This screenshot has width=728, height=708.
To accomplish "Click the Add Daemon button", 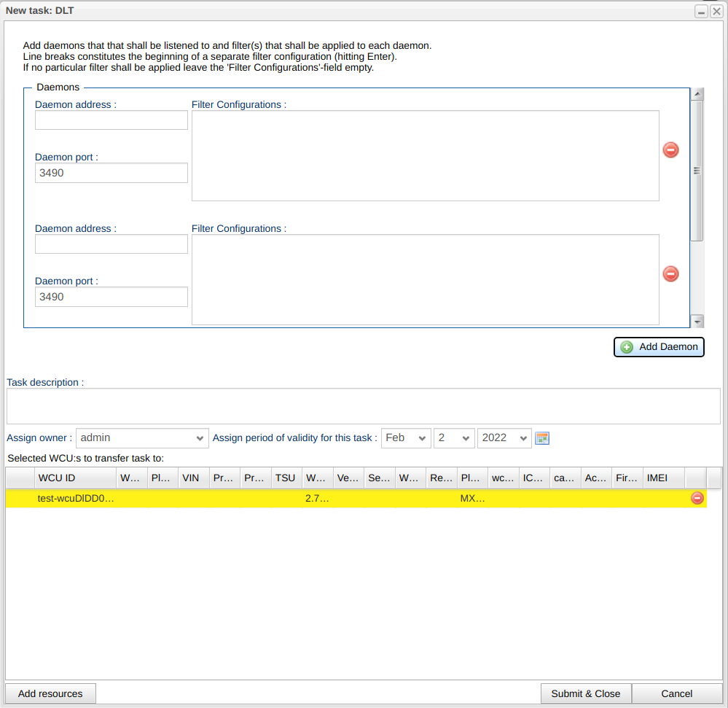I will 659,347.
